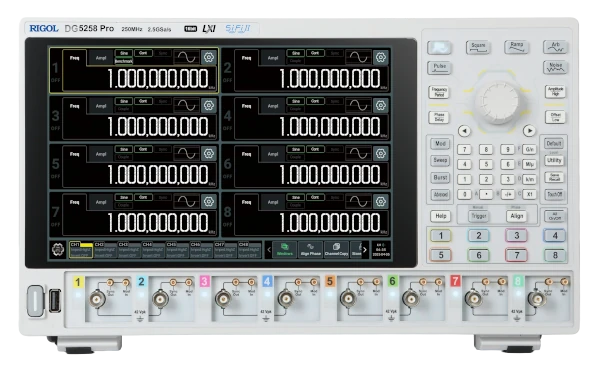Image resolution: width=600 pixels, height=371 pixels.
Task: Push the Noise waveform key
Action: [x=555, y=68]
